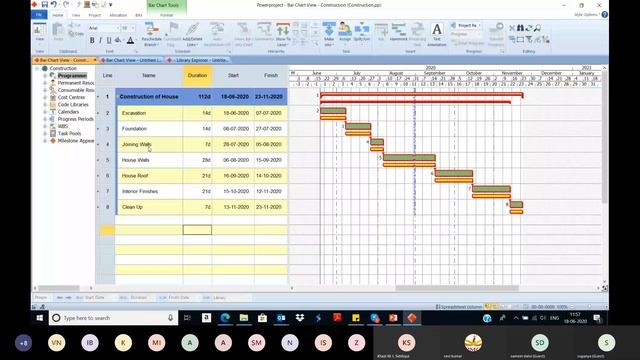Select Construction of House summary row
The width and height of the screenshot is (640, 360).
click(x=202, y=97)
